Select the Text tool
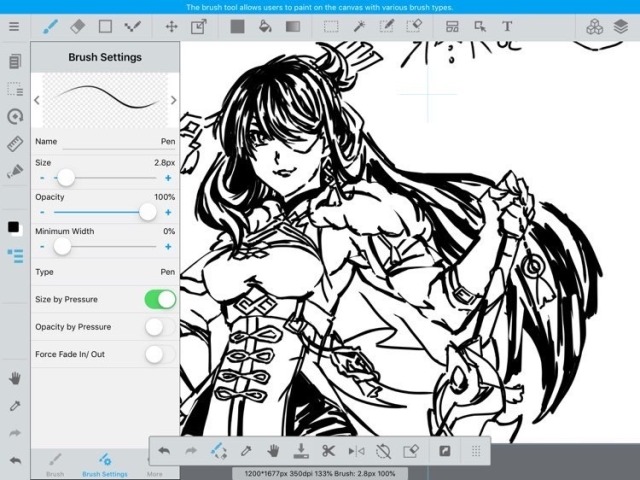The height and width of the screenshot is (480, 640). coord(507,27)
